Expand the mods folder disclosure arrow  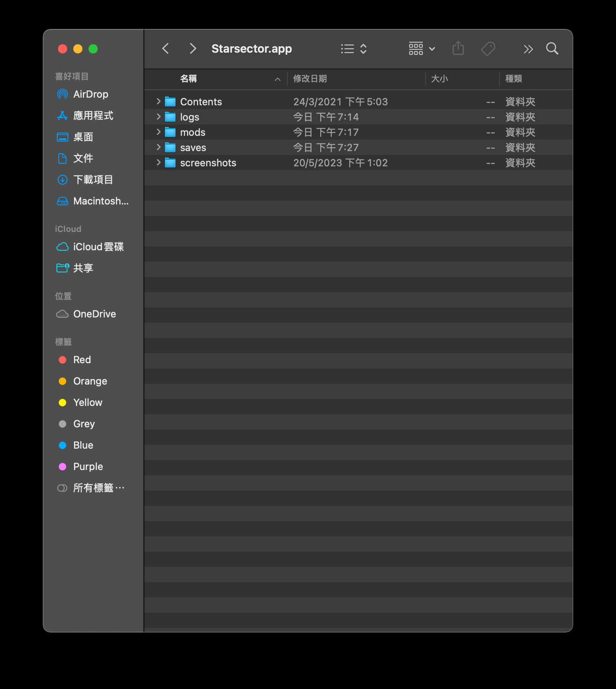click(158, 132)
